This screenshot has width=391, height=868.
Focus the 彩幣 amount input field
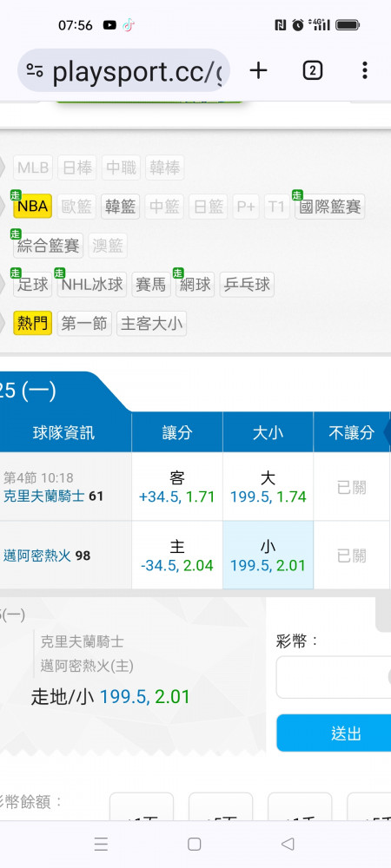334,677
